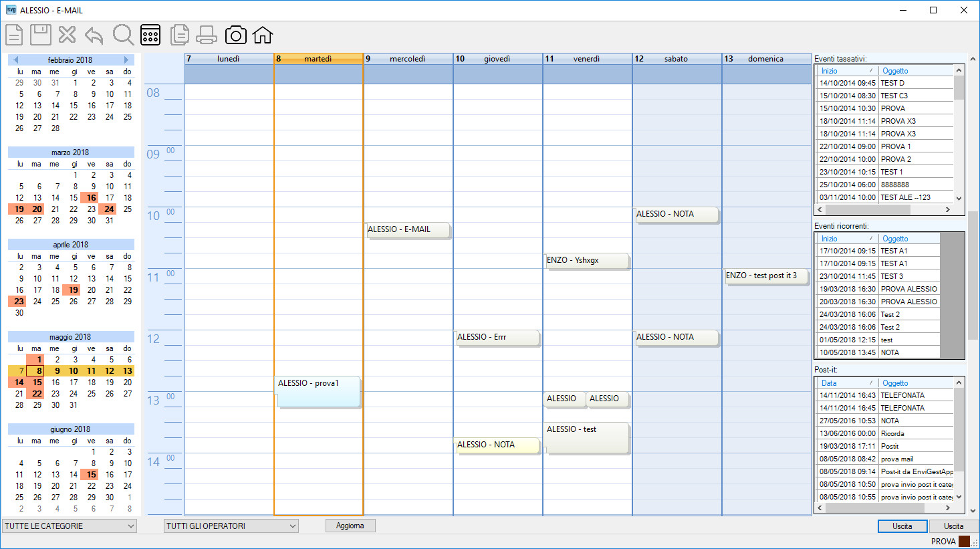
Task: Click the highlighted Uscita button
Action: coord(902,526)
